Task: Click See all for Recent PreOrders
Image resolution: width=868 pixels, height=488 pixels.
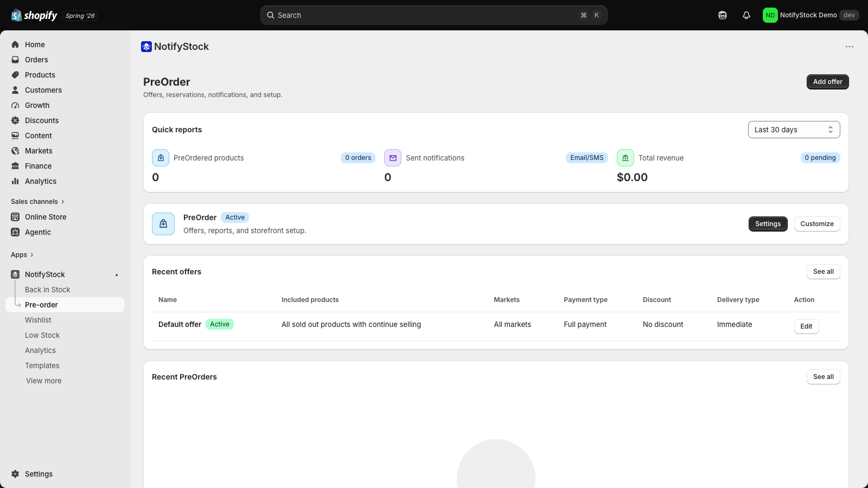Action: tap(824, 377)
